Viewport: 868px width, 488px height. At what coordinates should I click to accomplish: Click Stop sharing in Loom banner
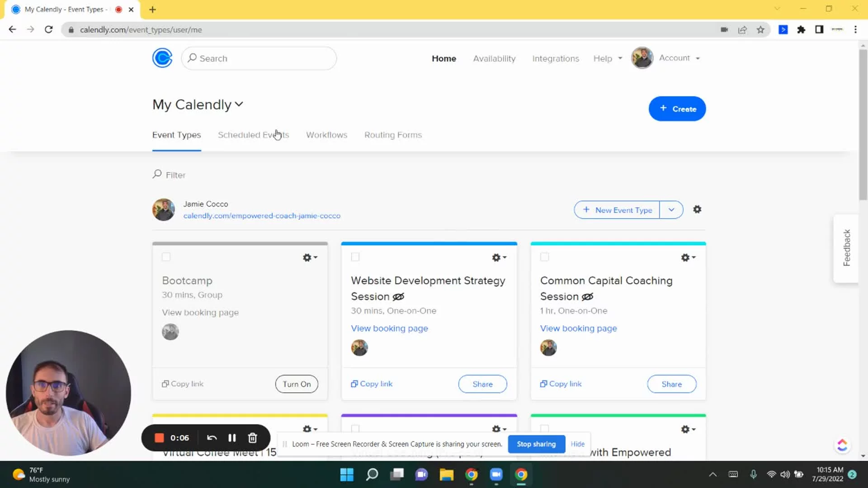536,444
